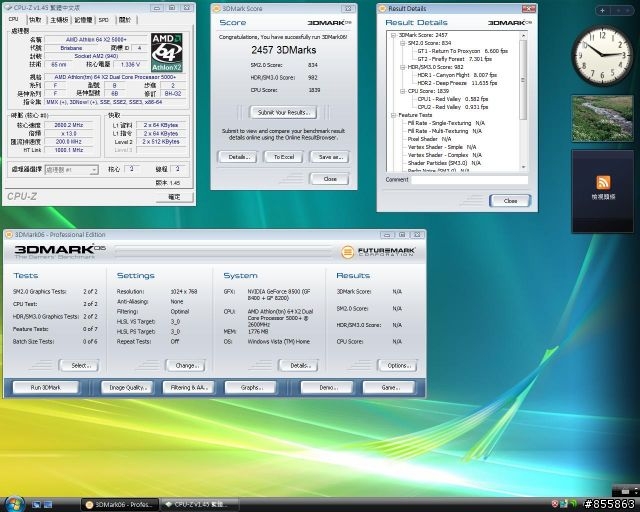Click the Result Details window title icon
Image resolution: width=640 pixels, height=512 pixels.
382,9
